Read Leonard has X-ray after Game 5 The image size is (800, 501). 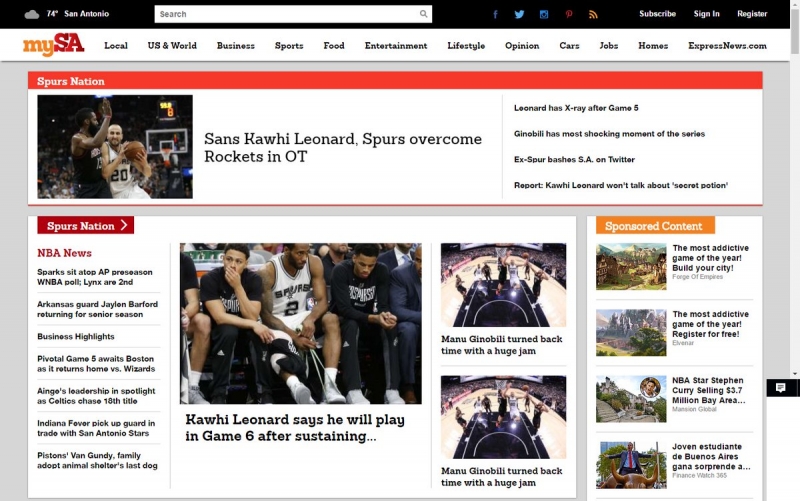click(576, 108)
